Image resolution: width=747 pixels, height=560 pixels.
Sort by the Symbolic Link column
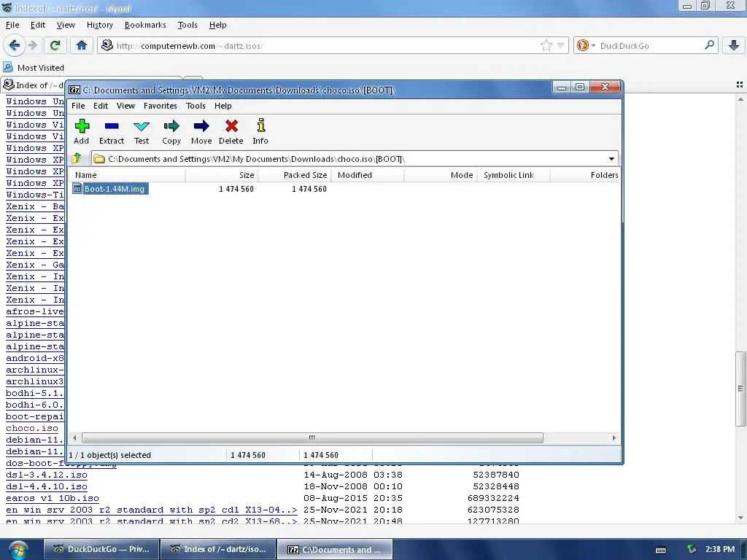(x=514, y=175)
